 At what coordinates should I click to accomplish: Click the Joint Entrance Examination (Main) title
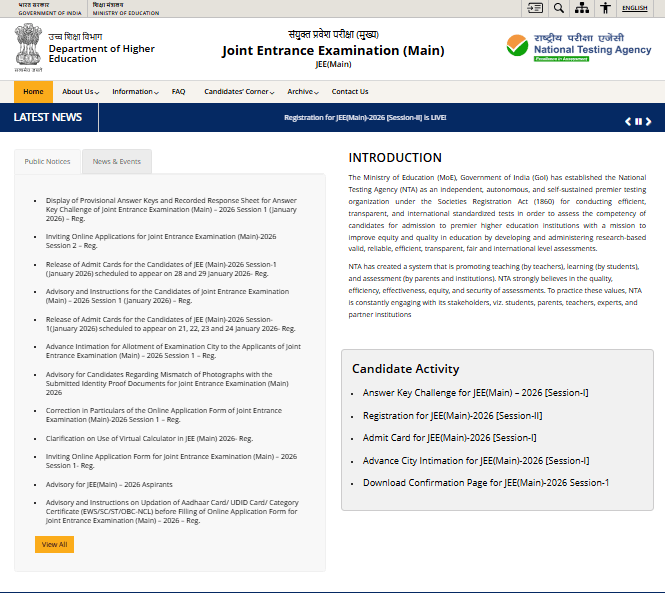(333, 50)
